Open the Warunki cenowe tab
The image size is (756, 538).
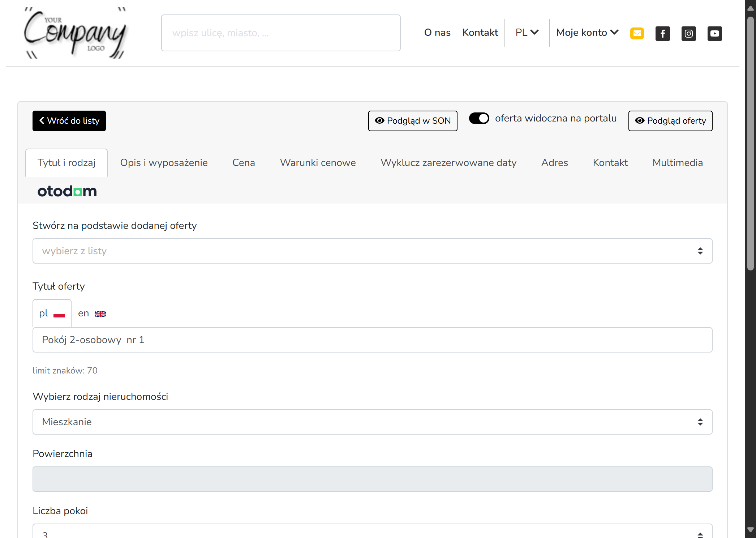318,163
